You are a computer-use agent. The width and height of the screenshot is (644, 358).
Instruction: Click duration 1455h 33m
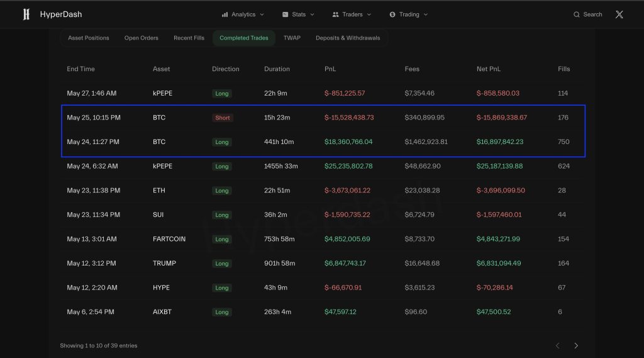(281, 166)
